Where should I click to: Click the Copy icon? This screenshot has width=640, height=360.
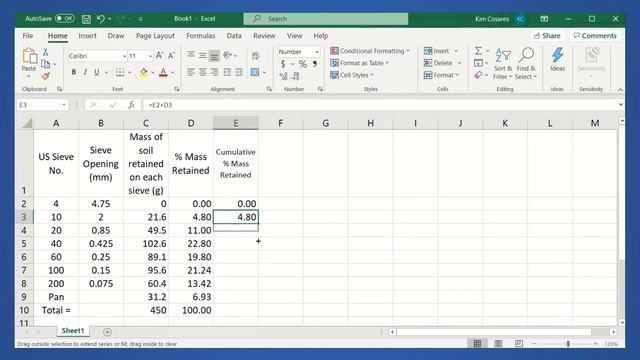46,64
